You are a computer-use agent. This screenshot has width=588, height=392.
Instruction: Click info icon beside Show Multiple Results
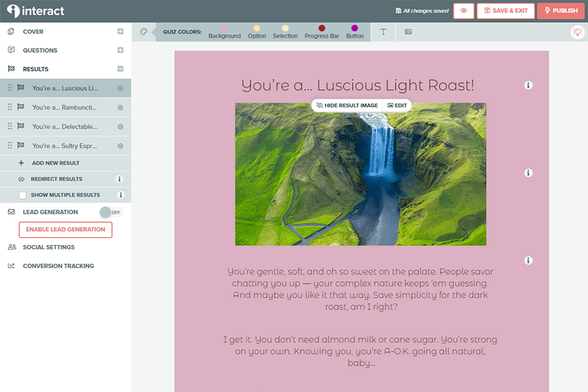121,195
